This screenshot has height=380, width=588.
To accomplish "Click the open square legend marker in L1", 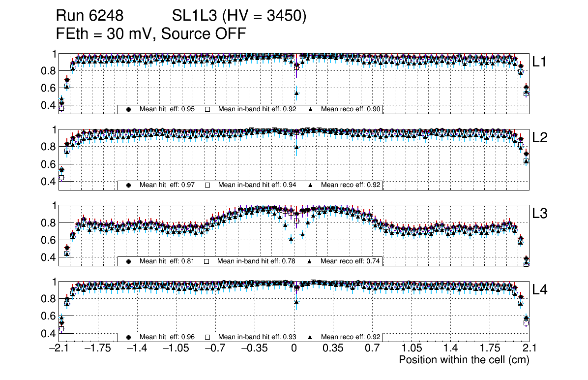I will (207, 109).
